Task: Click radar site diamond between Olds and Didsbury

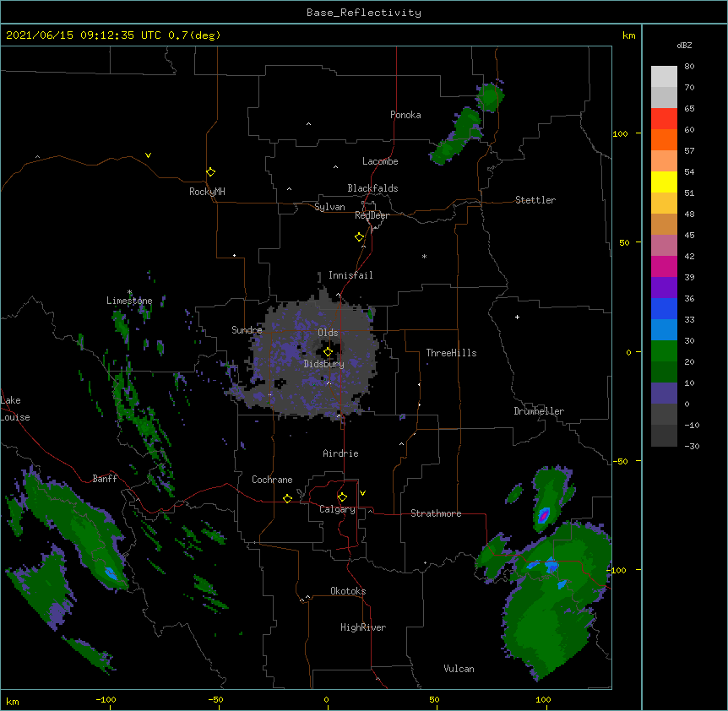Action: pos(328,352)
